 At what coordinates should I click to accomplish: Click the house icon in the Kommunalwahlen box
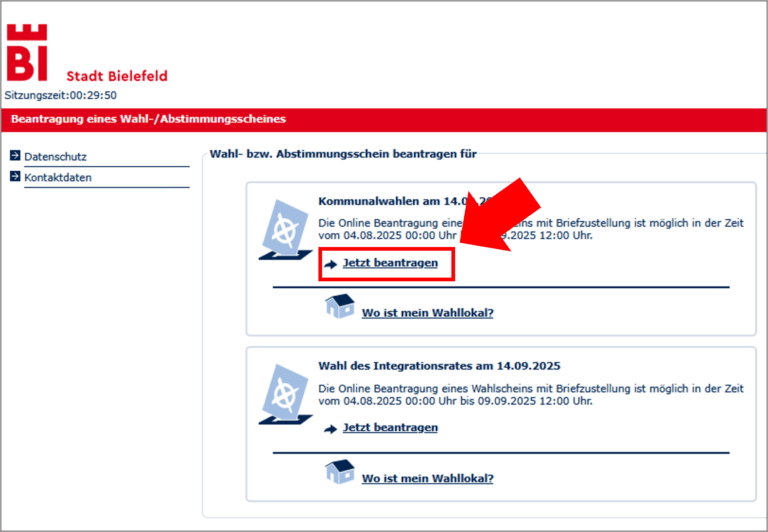[340, 306]
